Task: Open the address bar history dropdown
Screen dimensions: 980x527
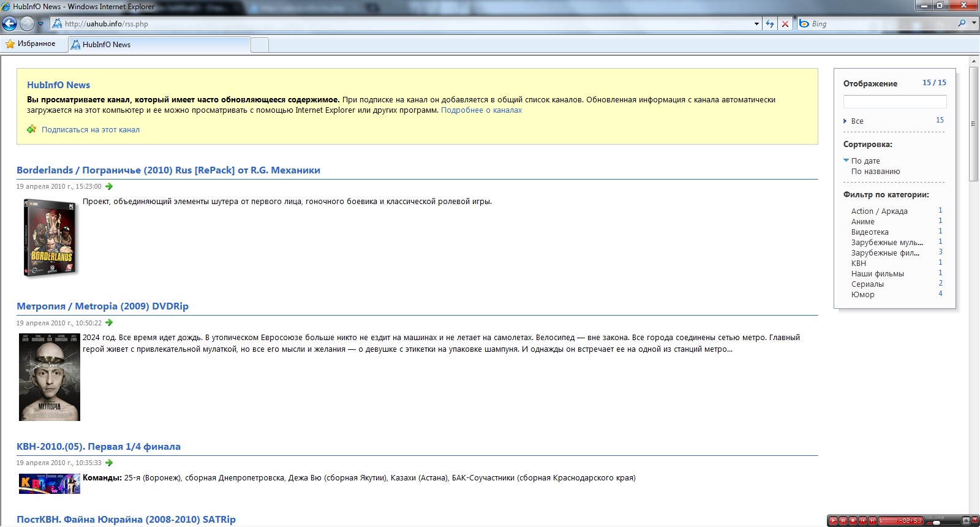Action: [756, 24]
